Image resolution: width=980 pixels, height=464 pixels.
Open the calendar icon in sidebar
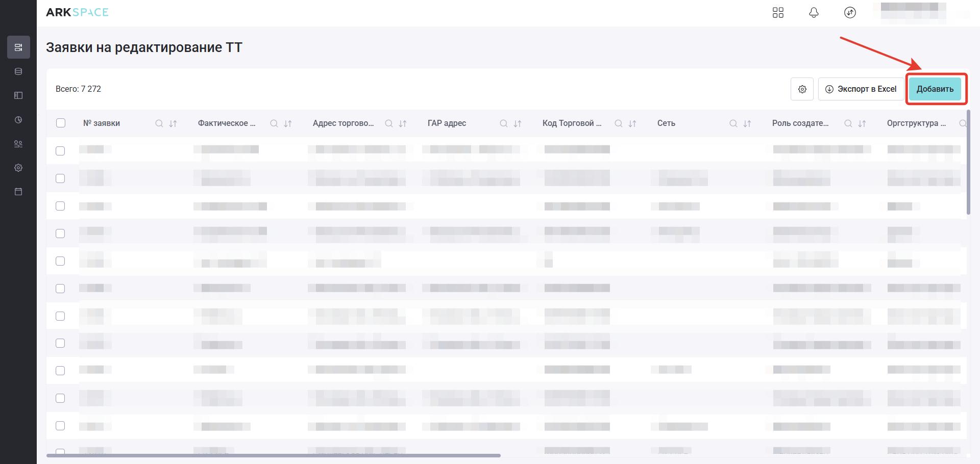18,192
